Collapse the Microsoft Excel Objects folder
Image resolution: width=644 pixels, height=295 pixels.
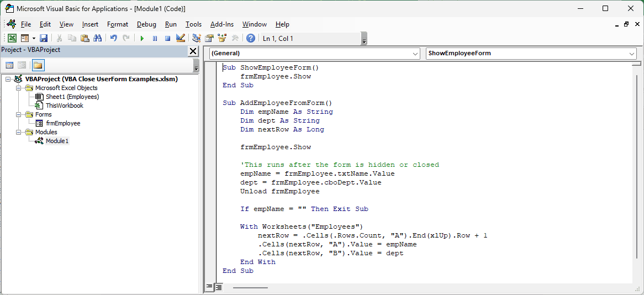coord(18,88)
